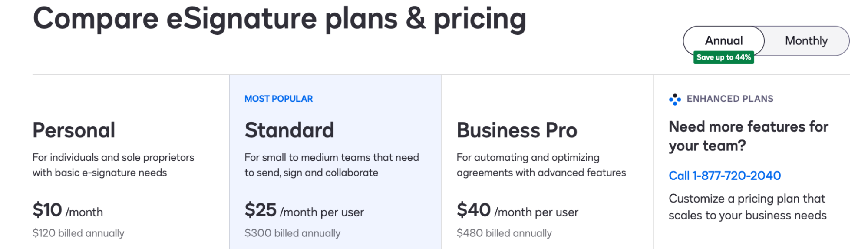Image resolution: width=868 pixels, height=249 pixels.
Task: Click the MOST POPULAR label
Action: (x=278, y=99)
